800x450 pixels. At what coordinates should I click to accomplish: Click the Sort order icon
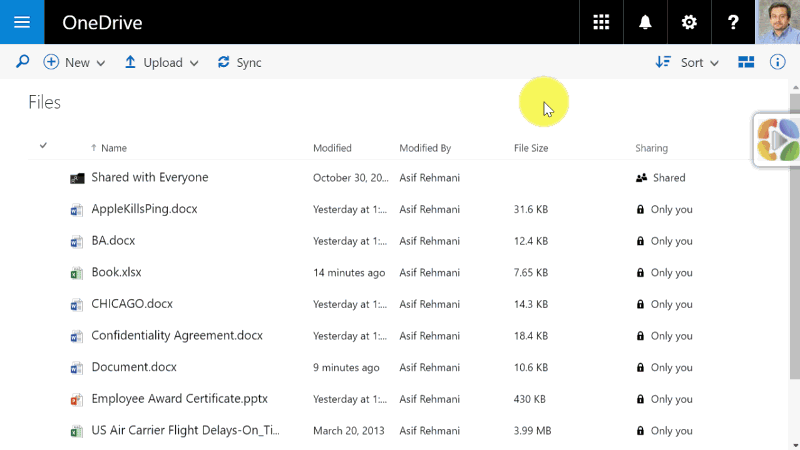[663, 62]
